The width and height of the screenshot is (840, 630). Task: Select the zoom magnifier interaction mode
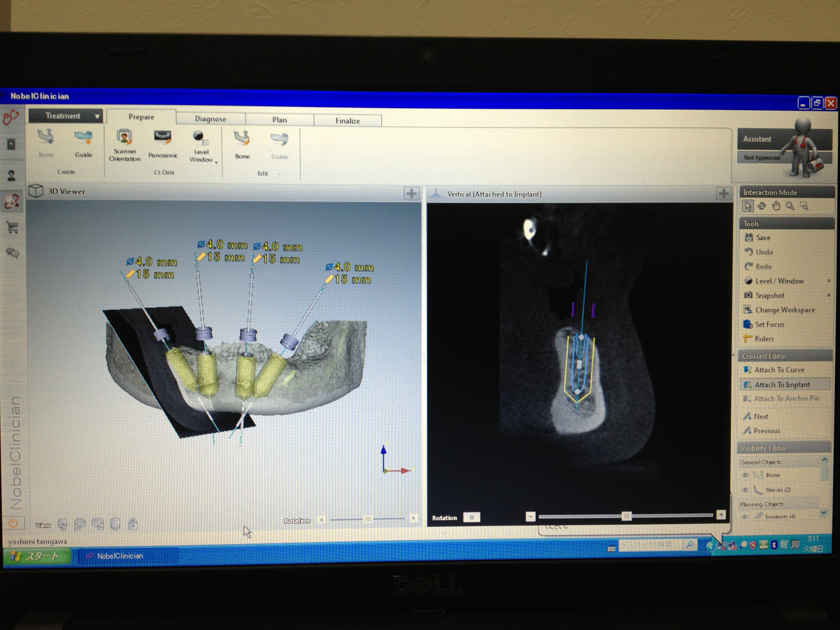point(790,206)
